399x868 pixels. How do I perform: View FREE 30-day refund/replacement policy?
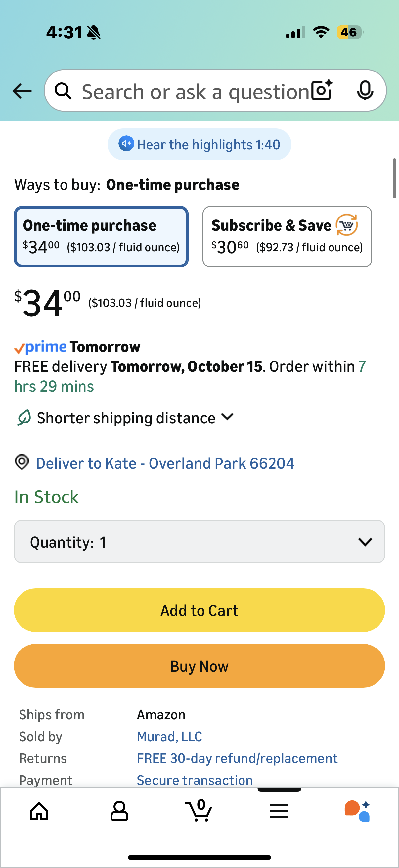click(237, 758)
